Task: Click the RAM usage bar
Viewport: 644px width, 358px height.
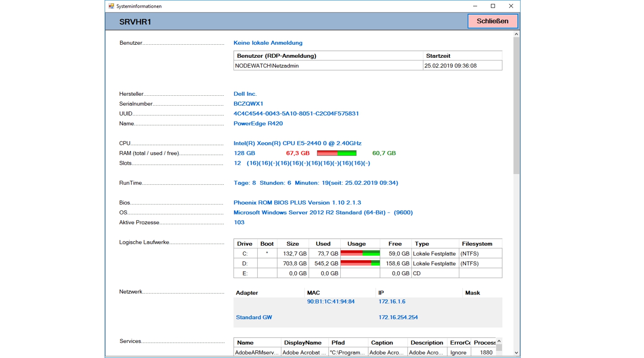Action: [337, 153]
